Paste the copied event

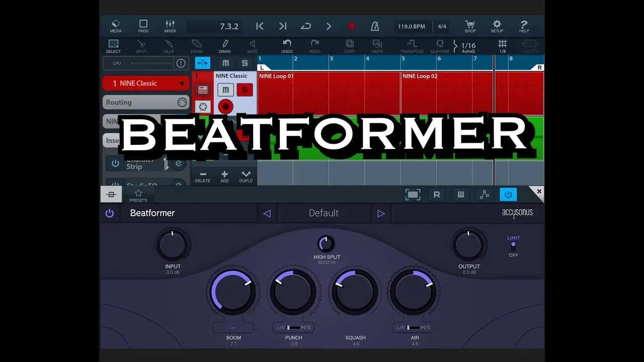point(377,46)
